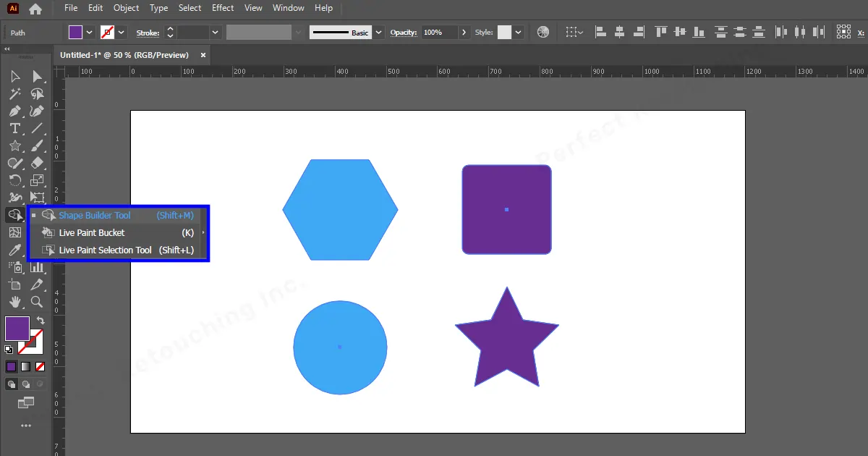Select the Eraser tool
868x456 pixels.
point(37,163)
